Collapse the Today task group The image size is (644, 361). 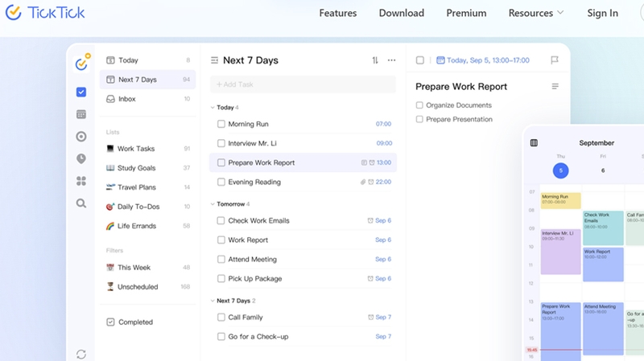pyautogui.click(x=213, y=108)
